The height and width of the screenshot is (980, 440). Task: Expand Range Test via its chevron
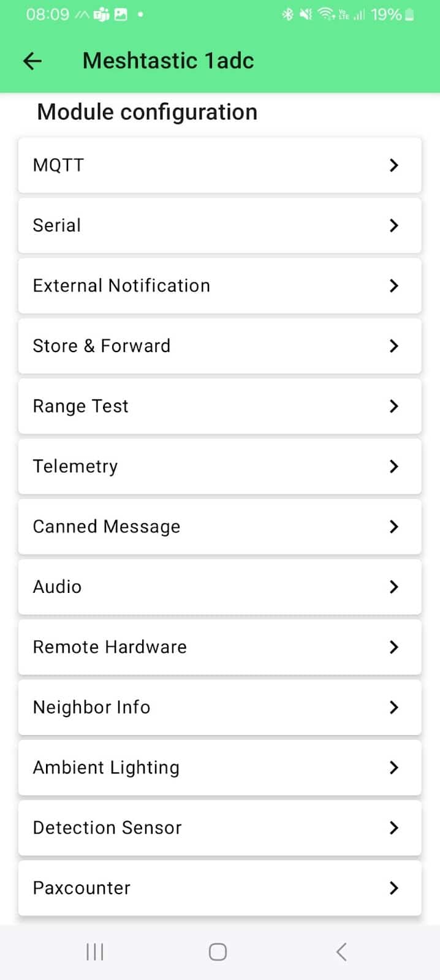coord(393,406)
